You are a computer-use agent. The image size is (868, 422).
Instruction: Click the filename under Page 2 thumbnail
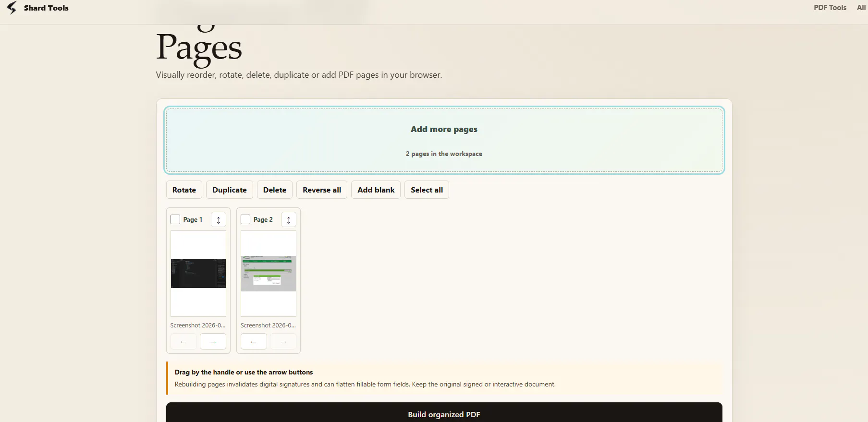pyautogui.click(x=268, y=325)
